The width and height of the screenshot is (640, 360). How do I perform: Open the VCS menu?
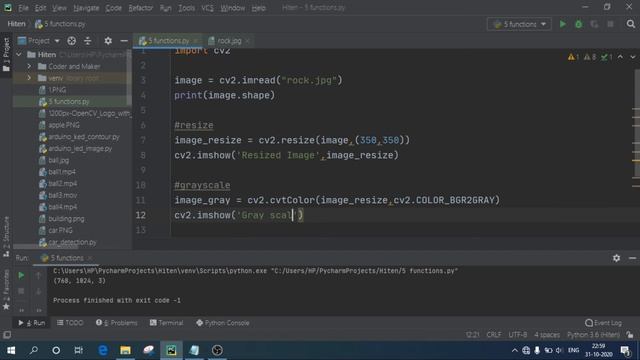[207, 8]
